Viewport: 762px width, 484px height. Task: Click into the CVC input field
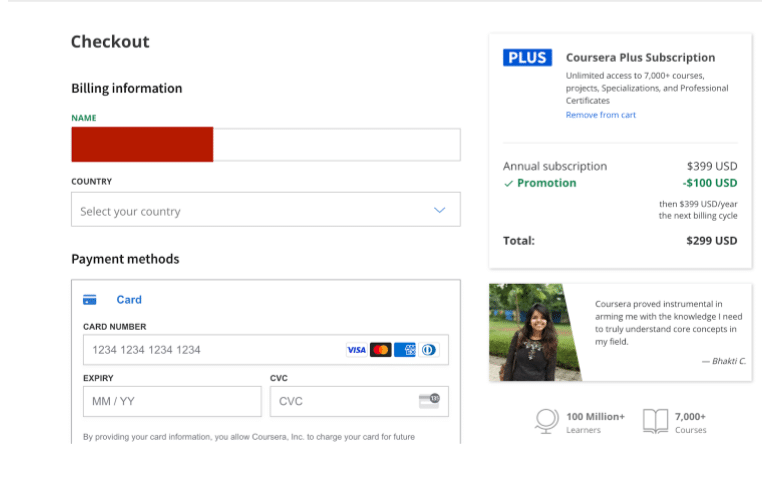[359, 401]
